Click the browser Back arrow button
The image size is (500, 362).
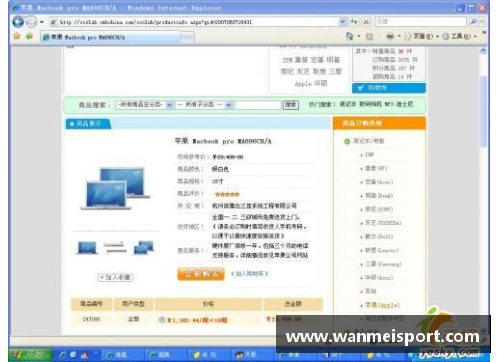pos(18,22)
